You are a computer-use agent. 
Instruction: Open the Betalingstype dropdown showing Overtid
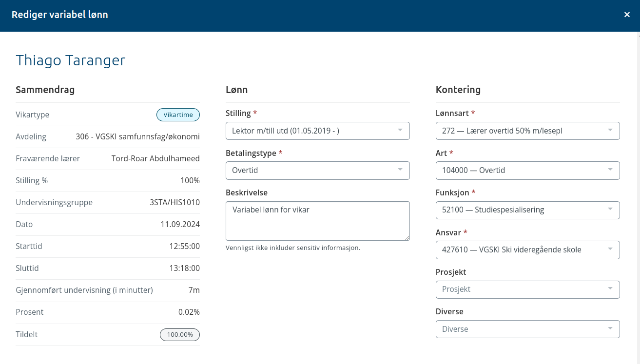[x=318, y=171]
